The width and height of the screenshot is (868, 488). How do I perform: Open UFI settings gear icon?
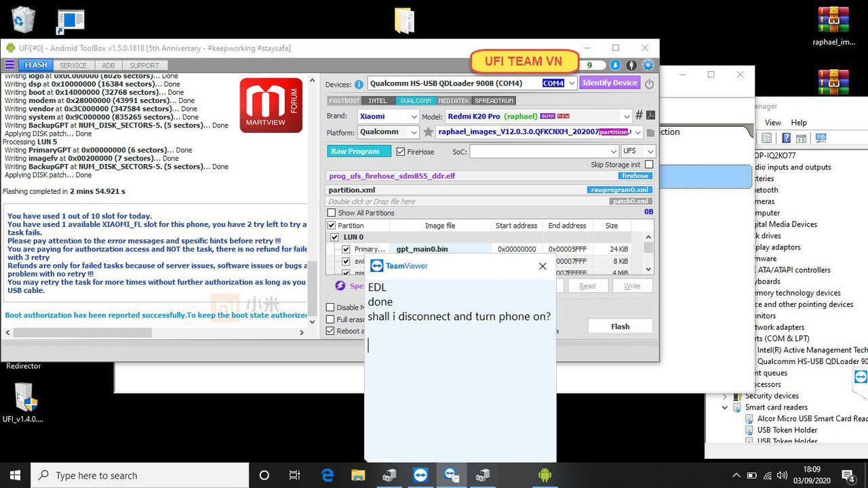pyautogui.click(x=648, y=65)
